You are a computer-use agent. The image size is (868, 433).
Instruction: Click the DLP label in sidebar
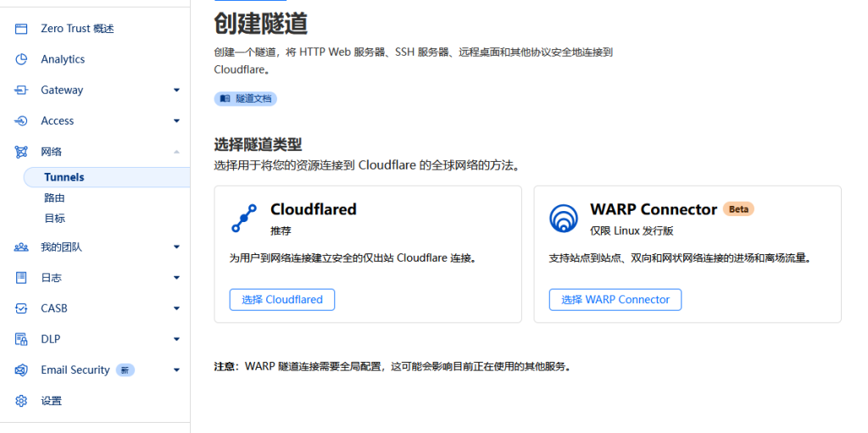(x=51, y=339)
